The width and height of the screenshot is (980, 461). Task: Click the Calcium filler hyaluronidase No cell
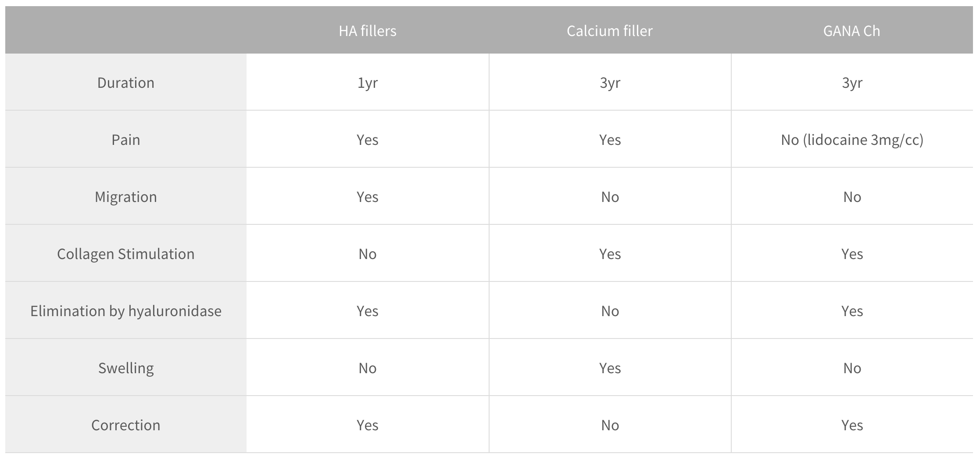coord(610,311)
